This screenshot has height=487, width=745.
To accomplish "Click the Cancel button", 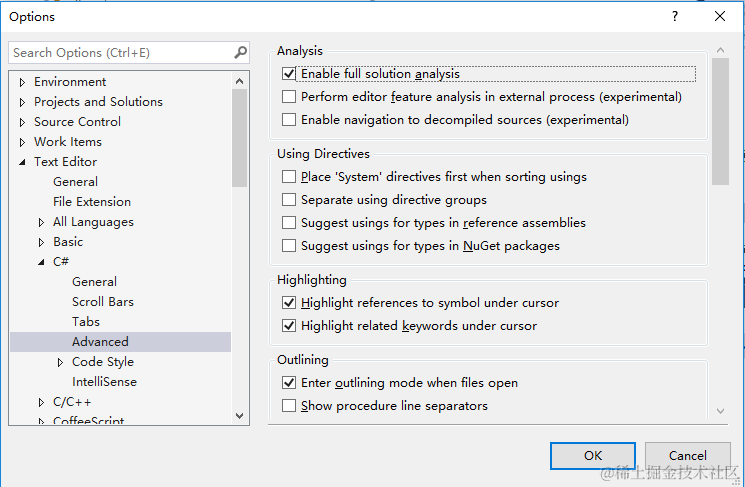I will pos(688,456).
